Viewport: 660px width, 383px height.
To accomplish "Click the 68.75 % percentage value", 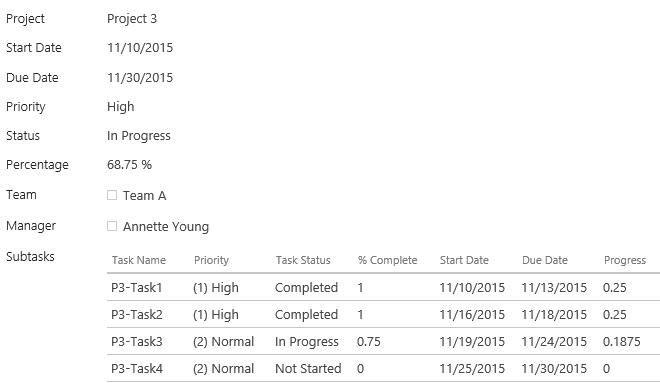I will point(129,165).
